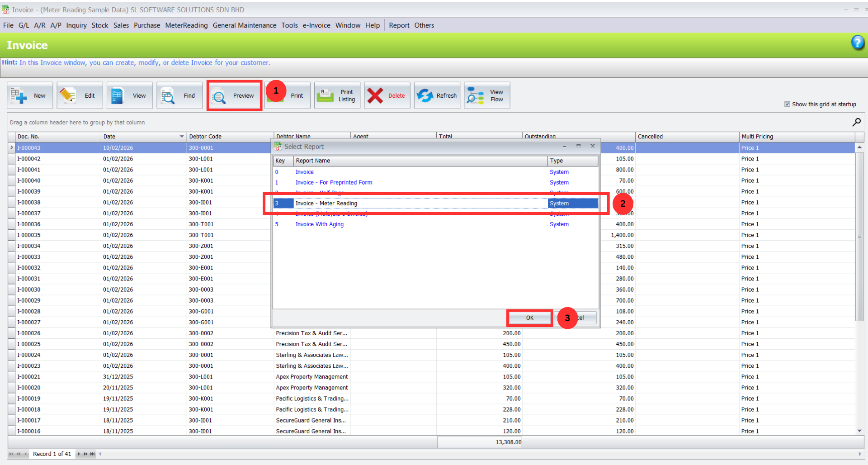The width and height of the screenshot is (868, 465).
Task: Click the Edit invoice pencil icon
Action: pos(68,95)
